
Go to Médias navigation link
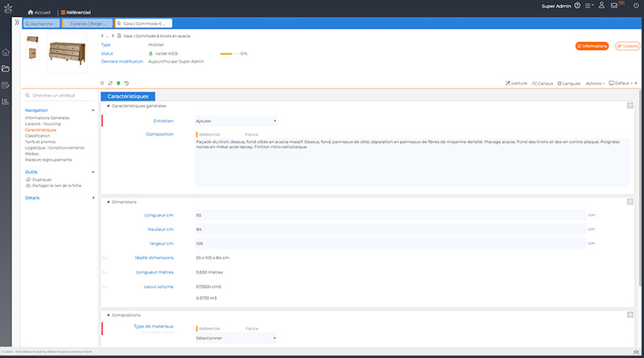(32, 154)
